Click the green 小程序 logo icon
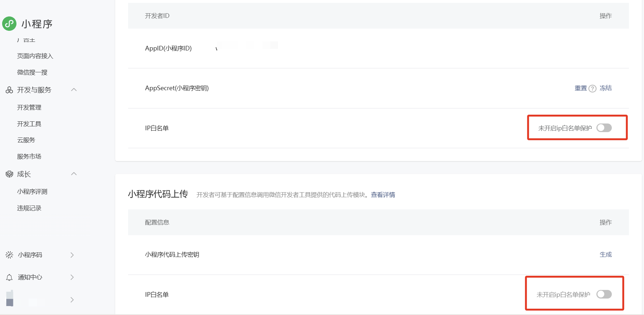Screen dimensions: 644x315 click(x=9, y=24)
